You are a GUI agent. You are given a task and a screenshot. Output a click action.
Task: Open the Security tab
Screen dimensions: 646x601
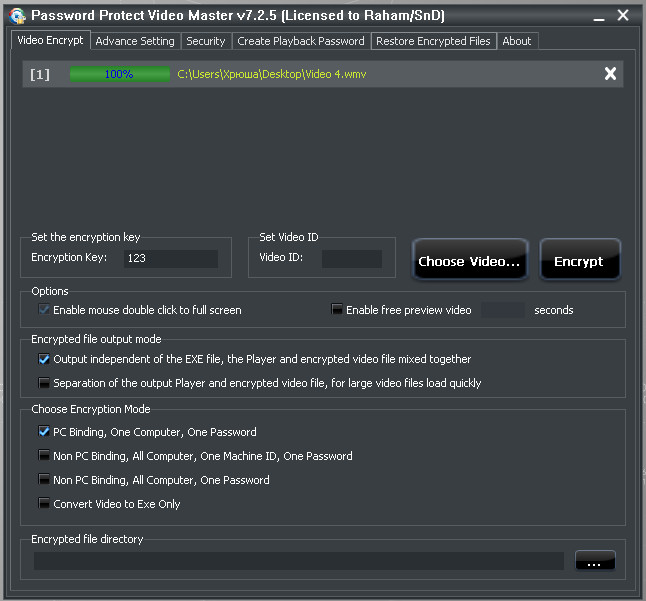coord(206,41)
